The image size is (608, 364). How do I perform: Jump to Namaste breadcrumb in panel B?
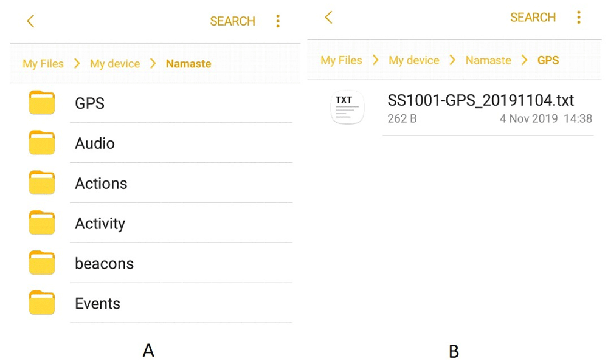[x=488, y=60]
